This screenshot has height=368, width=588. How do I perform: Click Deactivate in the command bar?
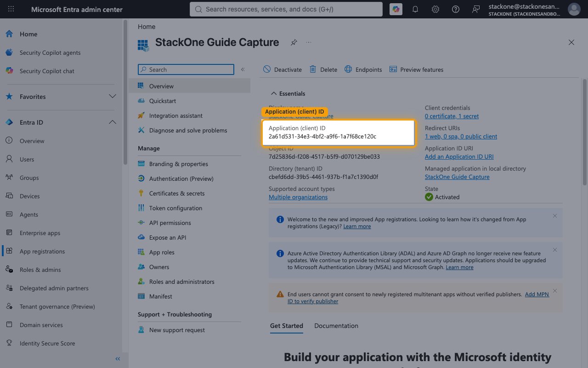click(283, 69)
